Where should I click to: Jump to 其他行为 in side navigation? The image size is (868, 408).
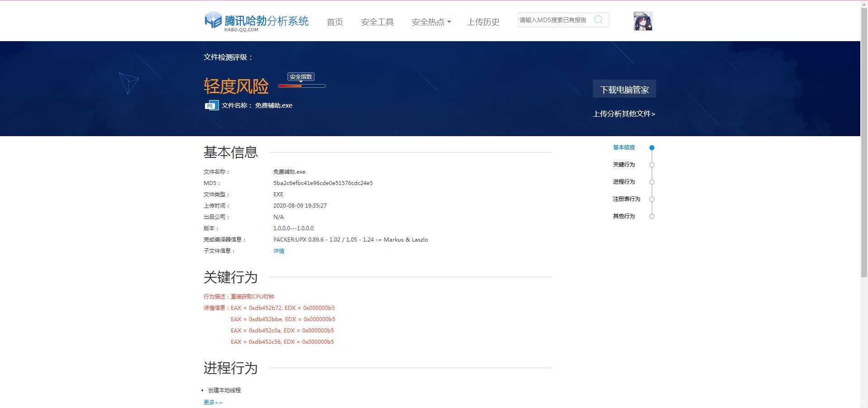point(624,216)
